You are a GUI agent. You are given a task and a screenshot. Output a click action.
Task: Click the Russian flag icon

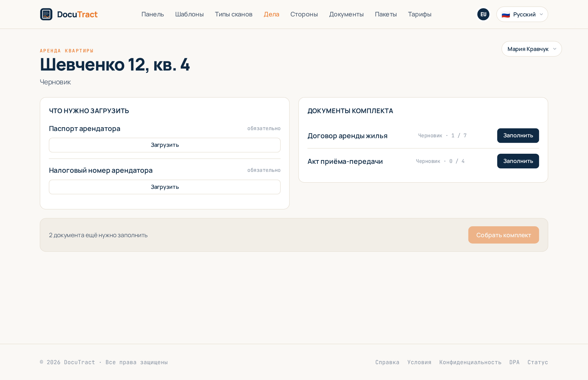[x=506, y=14]
